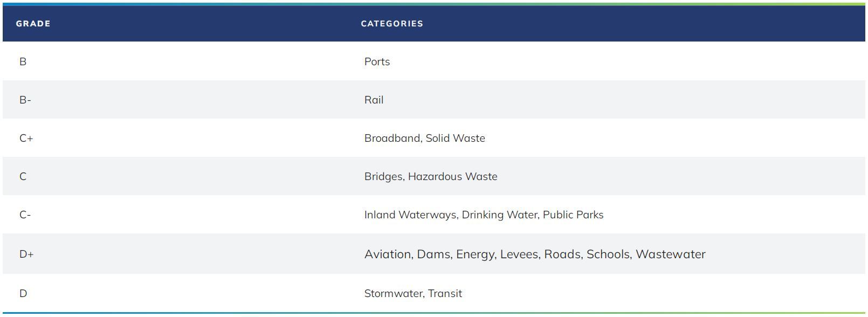The image size is (868, 317).
Task: Click the Rail category entry
Action: (x=374, y=100)
